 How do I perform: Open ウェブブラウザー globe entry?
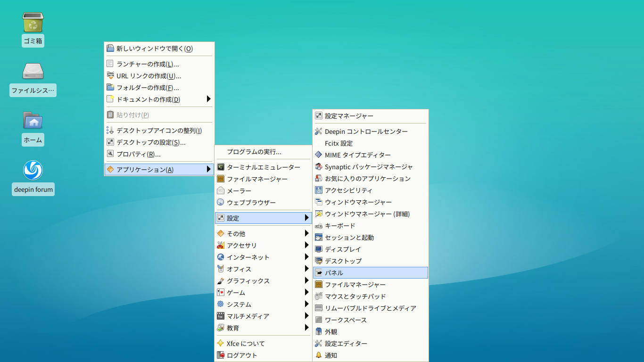coord(263,203)
